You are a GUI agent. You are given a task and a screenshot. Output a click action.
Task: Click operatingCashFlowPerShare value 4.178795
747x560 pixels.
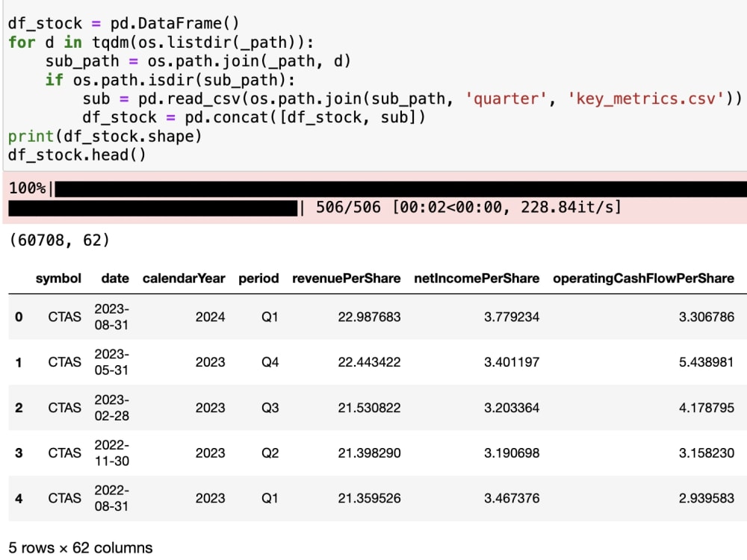coord(707,408)
